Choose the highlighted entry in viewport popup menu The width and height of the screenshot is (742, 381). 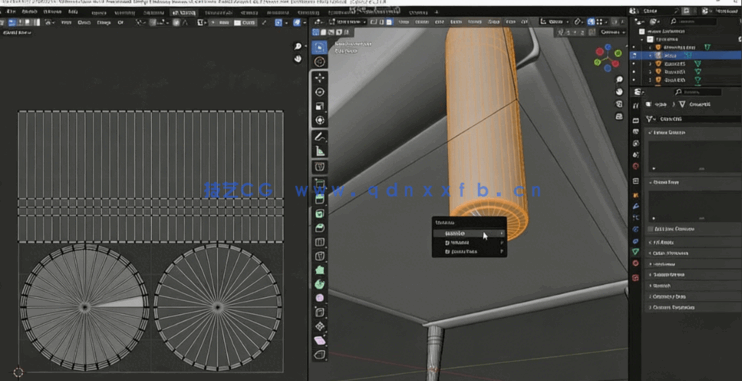(x=469, y=233)
